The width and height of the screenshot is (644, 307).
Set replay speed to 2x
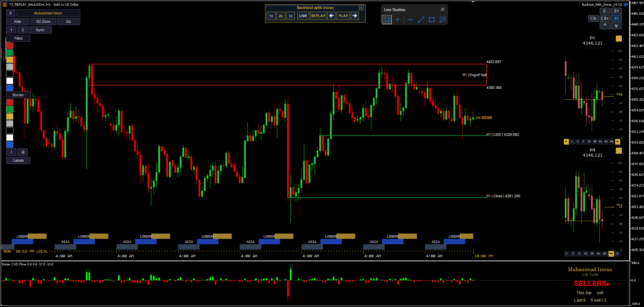tap(281, 16)
